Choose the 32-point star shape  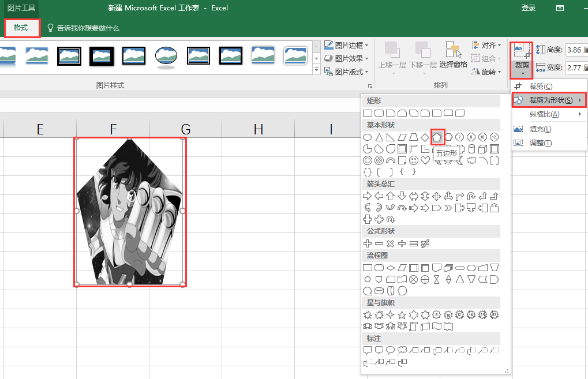click(x=495, y=315)
